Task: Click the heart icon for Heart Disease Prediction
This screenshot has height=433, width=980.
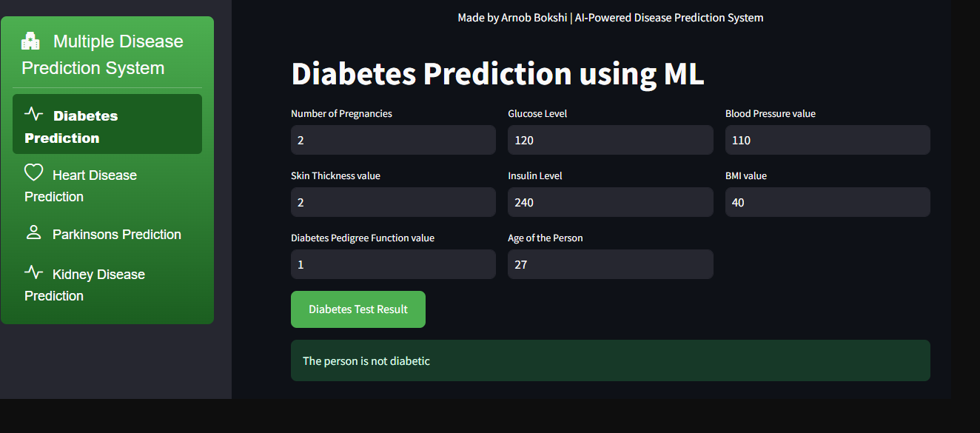Action: point(33,172)
